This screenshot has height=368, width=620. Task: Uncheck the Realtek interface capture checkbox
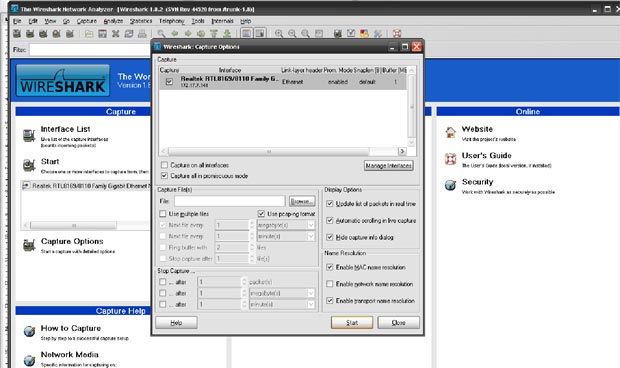pos(169,81)
